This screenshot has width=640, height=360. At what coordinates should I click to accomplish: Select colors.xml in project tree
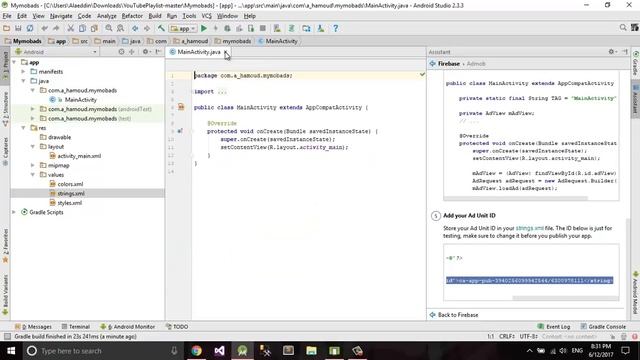coord(70,184)
